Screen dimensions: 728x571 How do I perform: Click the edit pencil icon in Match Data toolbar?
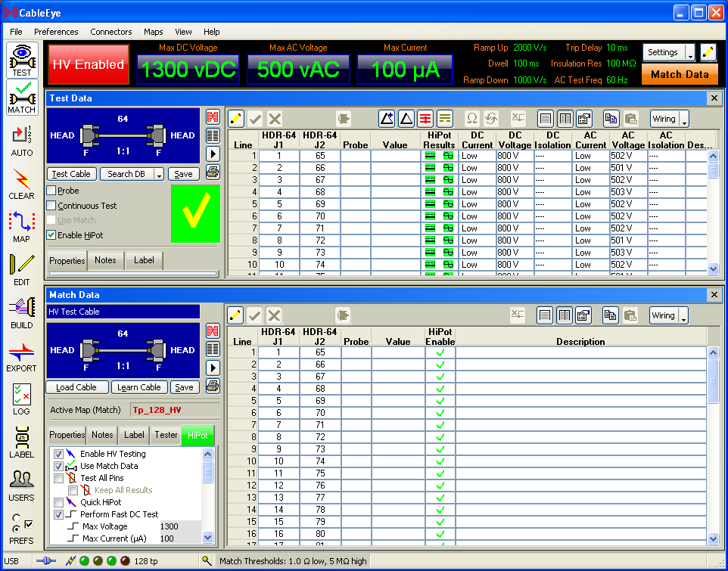[235, 315]
